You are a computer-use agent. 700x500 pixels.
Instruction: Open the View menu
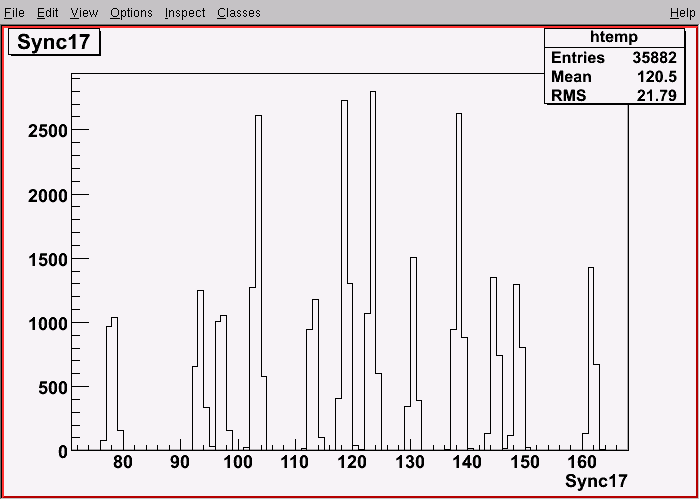[x=84, y=13]
